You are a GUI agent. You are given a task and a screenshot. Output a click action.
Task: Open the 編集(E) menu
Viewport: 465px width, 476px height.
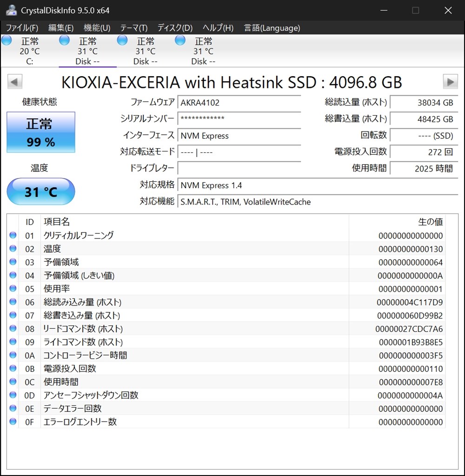point(61,28)
